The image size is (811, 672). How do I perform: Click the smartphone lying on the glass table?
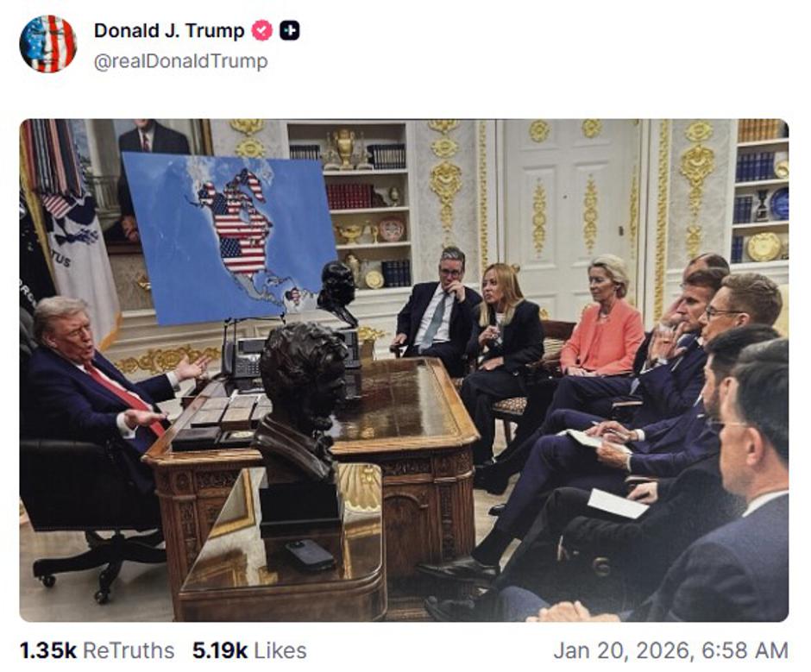click(x=310, y=555)
